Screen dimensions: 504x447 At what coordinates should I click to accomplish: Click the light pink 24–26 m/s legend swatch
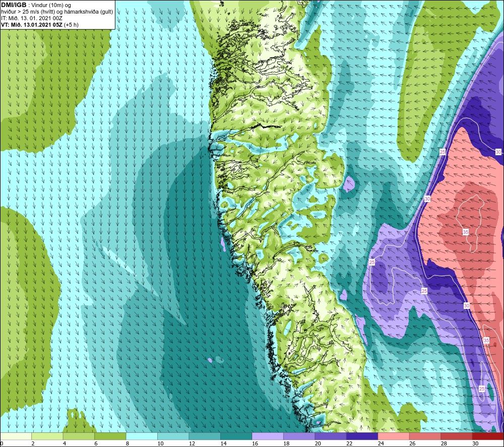tap(394, 436)
